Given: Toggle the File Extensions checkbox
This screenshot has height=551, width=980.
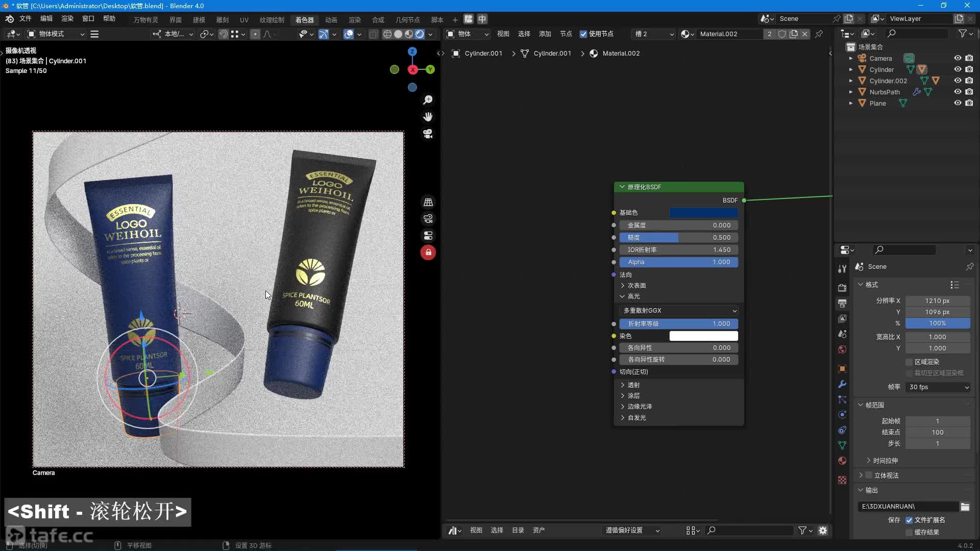Looking at the screenshot, I should click(x=909, y=520).
